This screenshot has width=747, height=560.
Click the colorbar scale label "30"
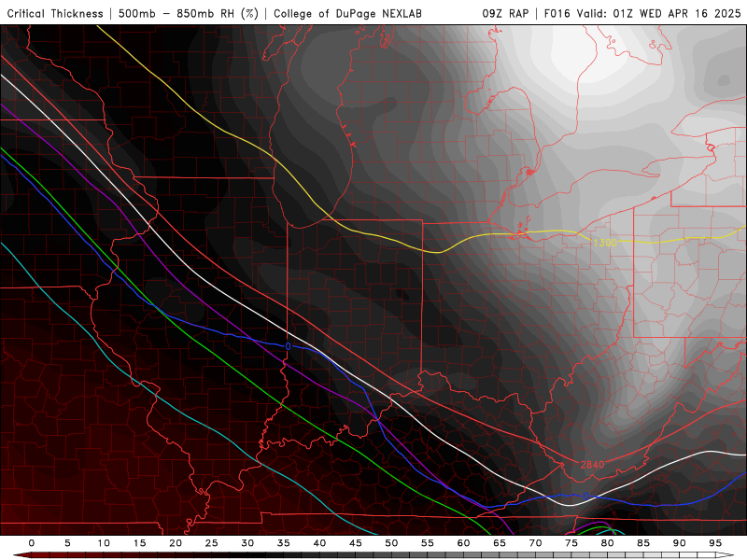click(x=247, y=543)
